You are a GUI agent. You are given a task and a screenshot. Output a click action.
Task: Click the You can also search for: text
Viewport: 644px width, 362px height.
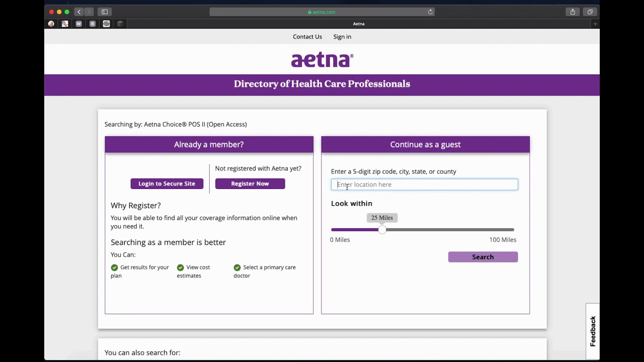tap(142, 353)
